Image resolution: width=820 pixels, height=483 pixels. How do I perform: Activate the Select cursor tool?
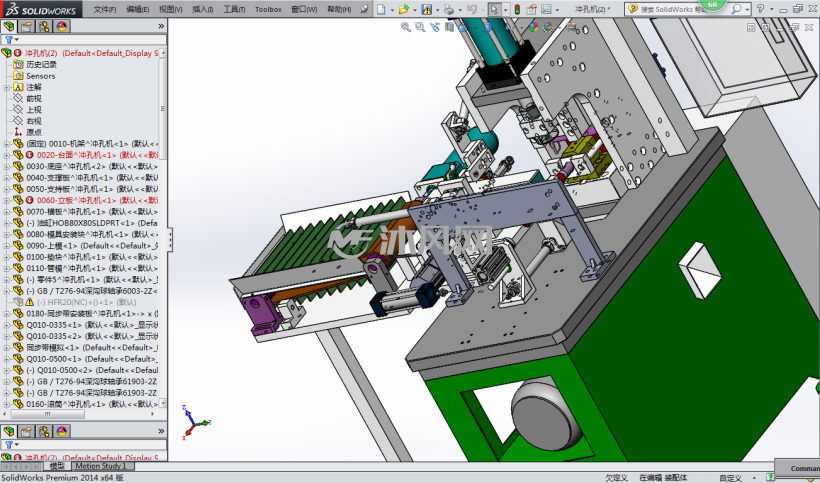coord(494,9)
